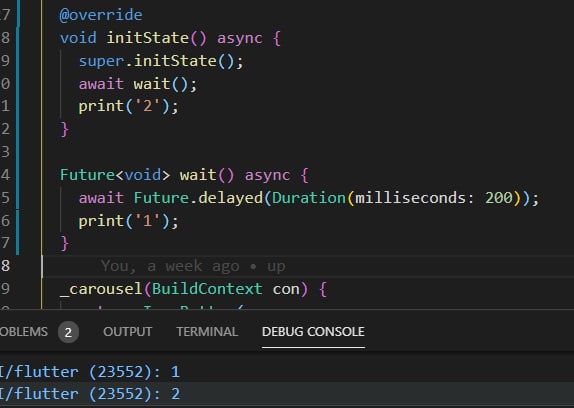Click the closing brace of initState
This screenshot has width=574, height=408.
coord(64,129)
